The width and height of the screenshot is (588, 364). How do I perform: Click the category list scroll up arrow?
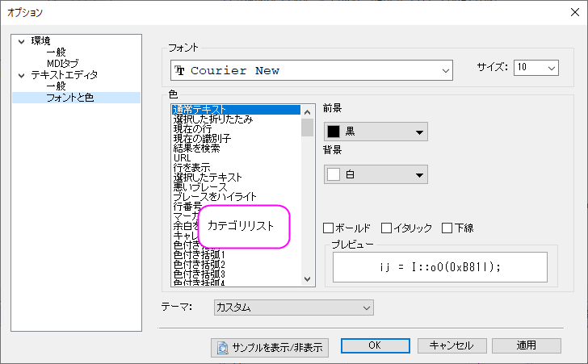click(308, 112)
